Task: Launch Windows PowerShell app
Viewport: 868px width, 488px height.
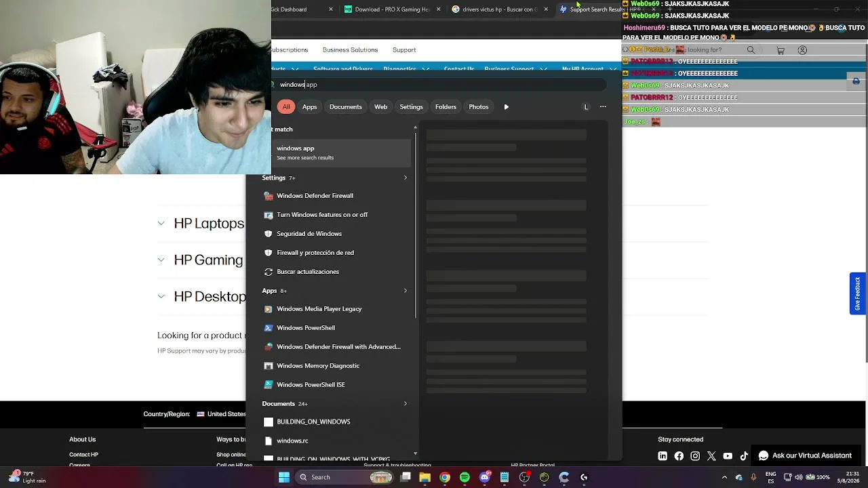Action: tap(337, 328)
